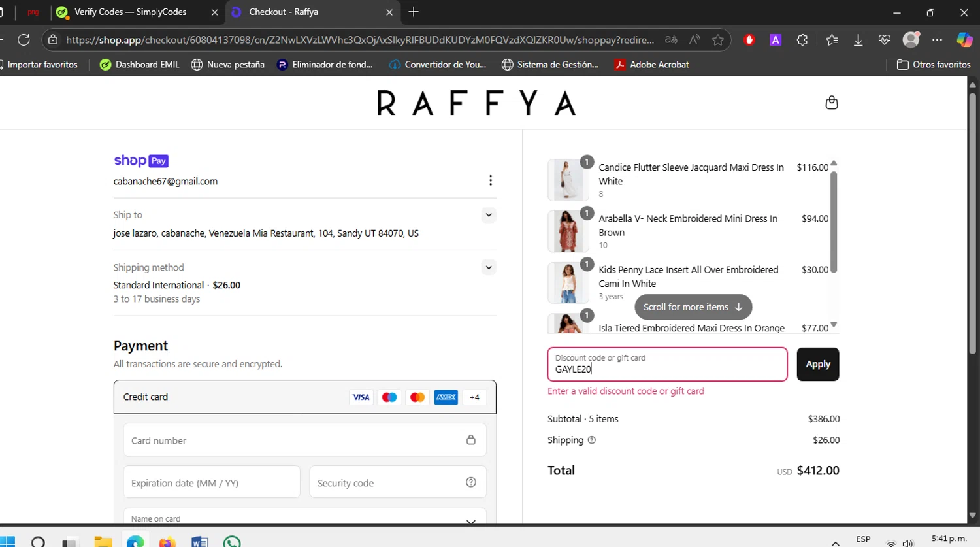The image size is (980, 547).
Task: Click the page vertical scrollbar
Action: tap(972, 224)
